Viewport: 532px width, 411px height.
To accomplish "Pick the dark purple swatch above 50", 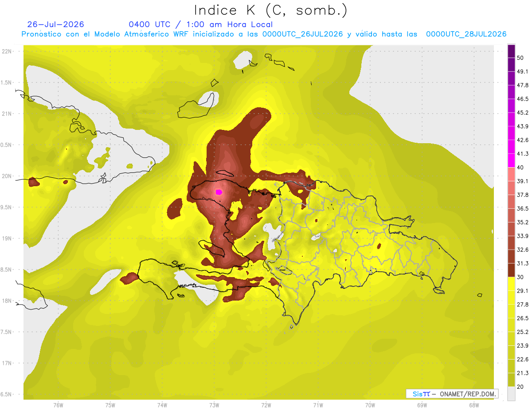I will (x=511, y=51).
